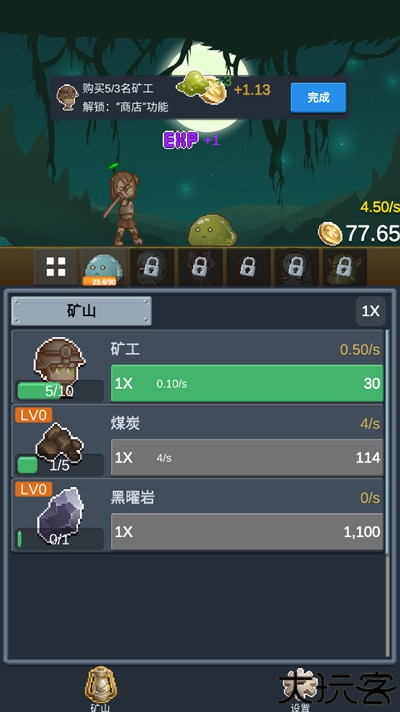Open the four-square grid menu icon
The width and height of the screenshot is (400, 712).
[56, 267]
